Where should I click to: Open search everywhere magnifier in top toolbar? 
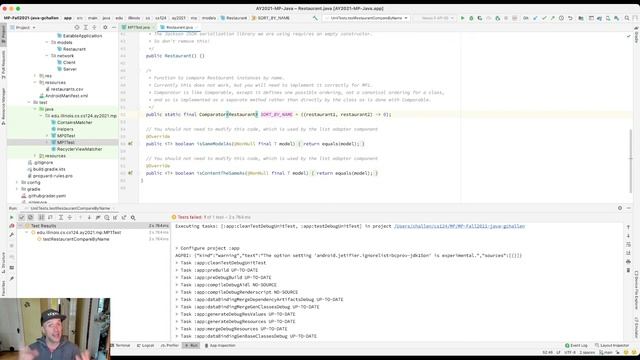coord(627,18)
